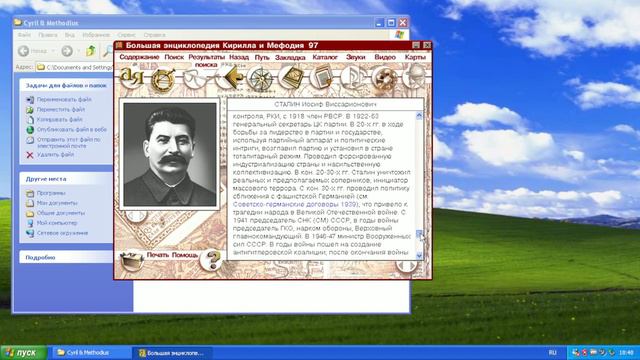Open Forward button history dropdown arrow

[78, 51]
